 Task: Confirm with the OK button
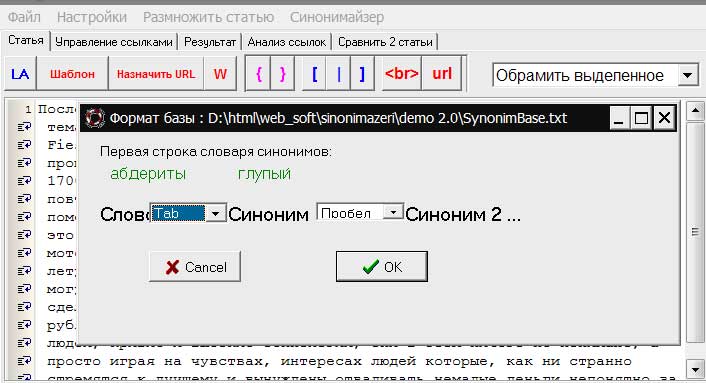tap(382, 267)
